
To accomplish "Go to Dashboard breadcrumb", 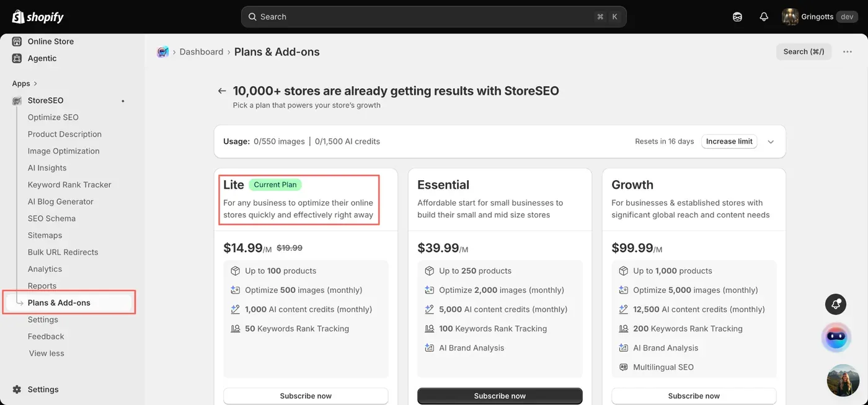I will [201, 52].
